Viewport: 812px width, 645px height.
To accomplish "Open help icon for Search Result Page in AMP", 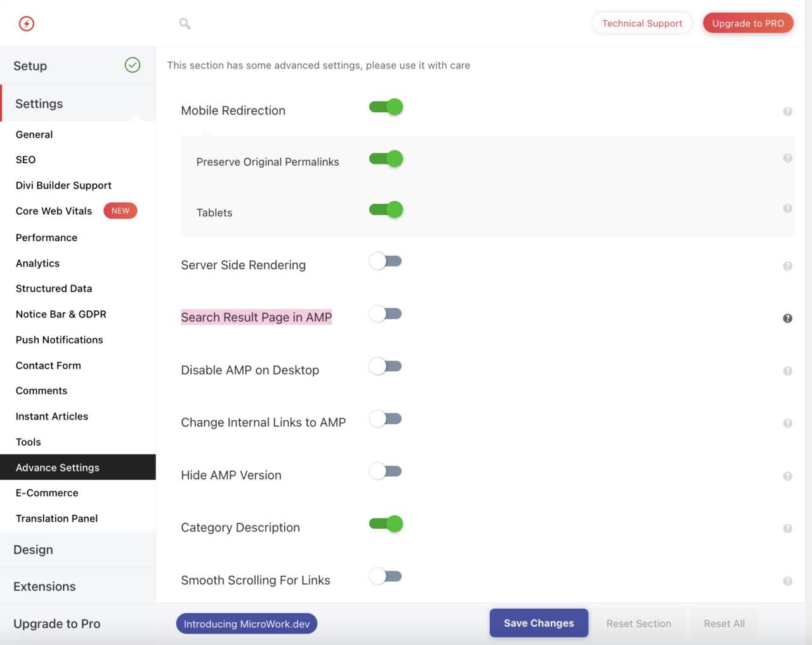I will (787, 319).
